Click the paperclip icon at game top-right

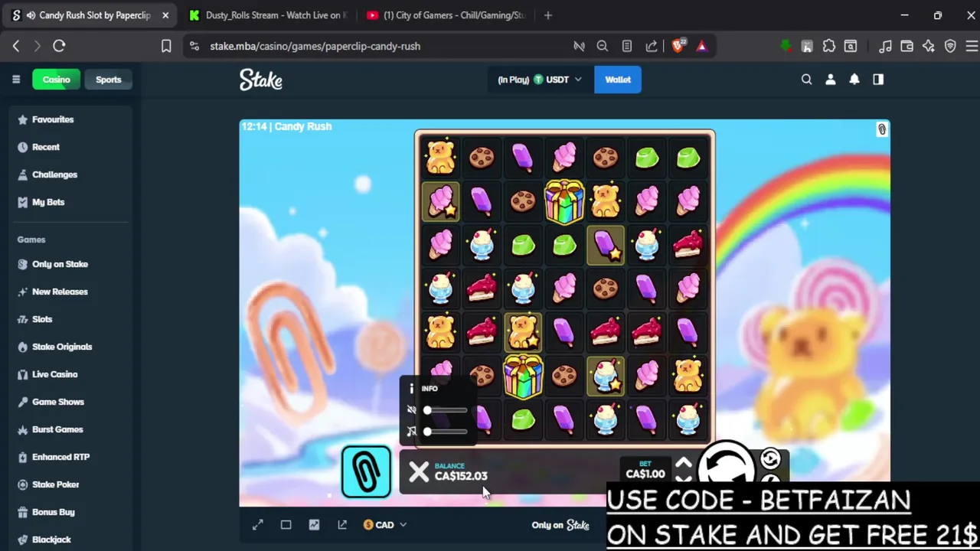coord(881,130)
